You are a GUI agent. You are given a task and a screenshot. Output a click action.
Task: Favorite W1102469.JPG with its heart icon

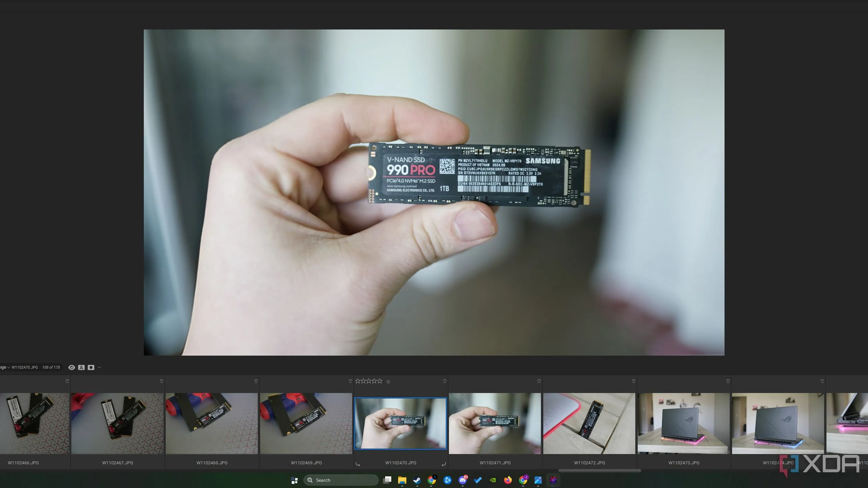pyautogui.click(x=350, y=381)
